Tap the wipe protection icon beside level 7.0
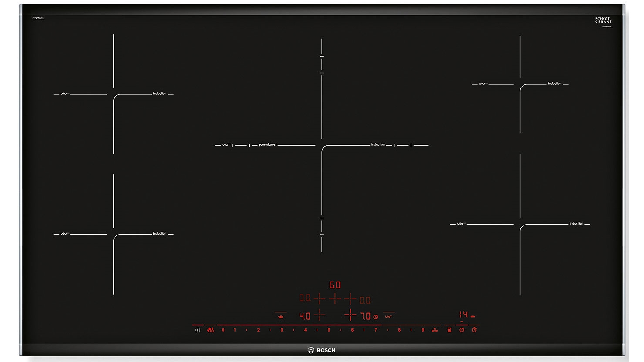The width and height of the screenshot is (644, 362). pyautogui.click(x=389, y=315)
